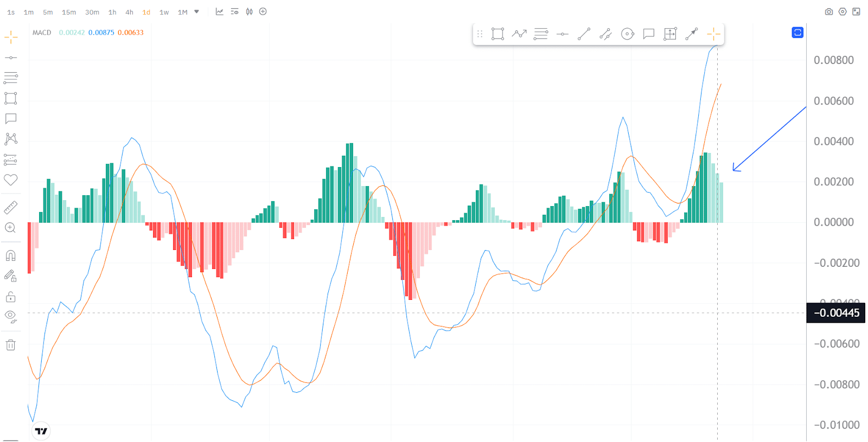Image resolution: width=868 pixels, height=442 pixels.
Task: Switch to 15m interval
Action: pyautogui.click(x=69, y=12)
